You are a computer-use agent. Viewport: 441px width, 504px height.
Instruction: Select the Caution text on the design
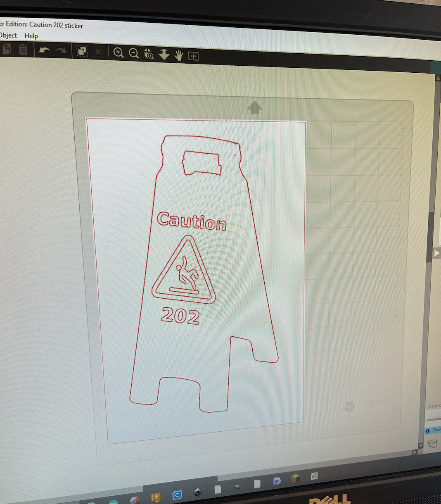192,221
